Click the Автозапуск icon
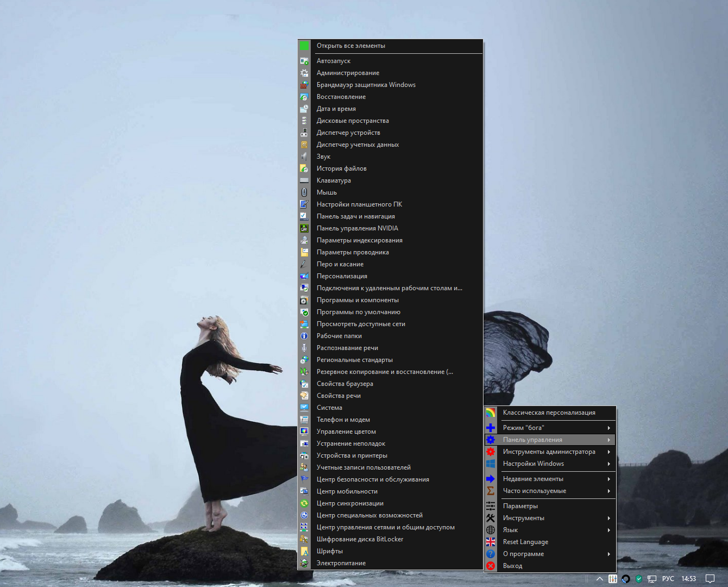 click(304, 61)
